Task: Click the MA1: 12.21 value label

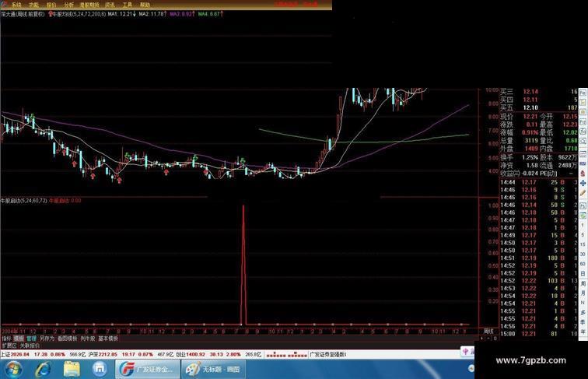Action: tap(120, 14)
